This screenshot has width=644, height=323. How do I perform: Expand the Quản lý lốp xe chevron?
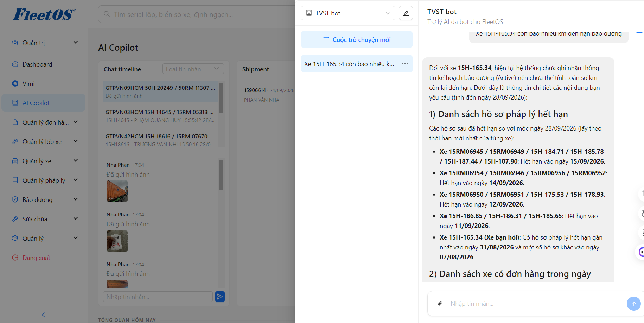(76, 141)
